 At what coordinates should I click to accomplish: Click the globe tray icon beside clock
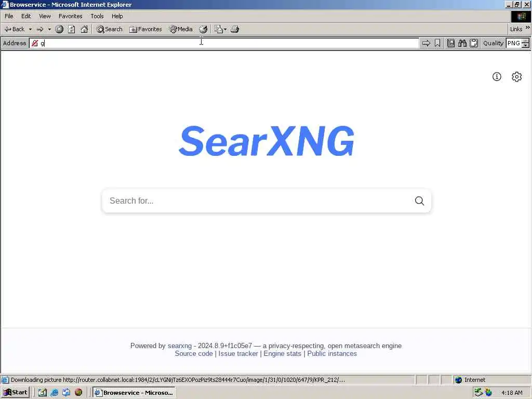coord(488,393)
